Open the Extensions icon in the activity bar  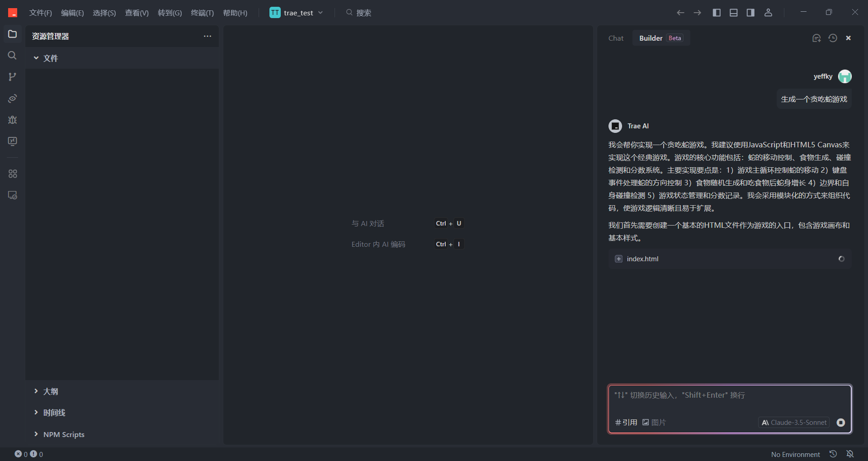click(12, 174)
